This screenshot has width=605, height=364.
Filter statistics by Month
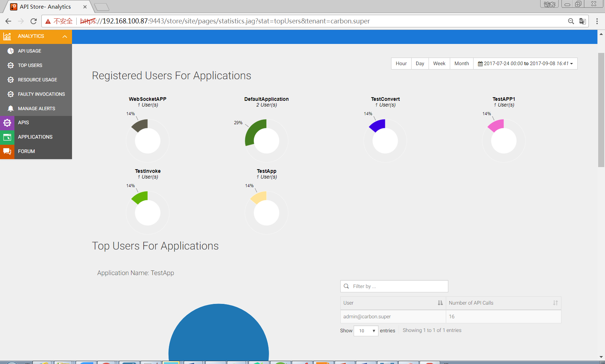click(462, 63)
